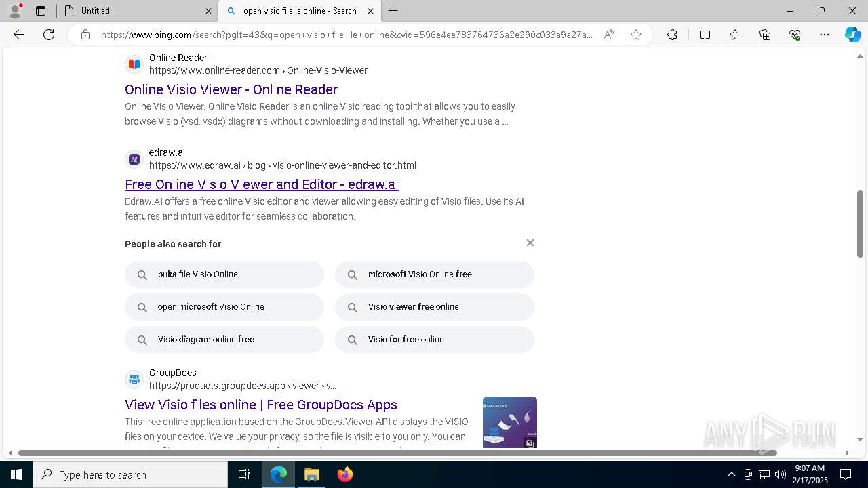This screenshot has width=868, height=488.
Task: Click the taskbar 'Type here to search' box
Action: (x=130, y=474)
